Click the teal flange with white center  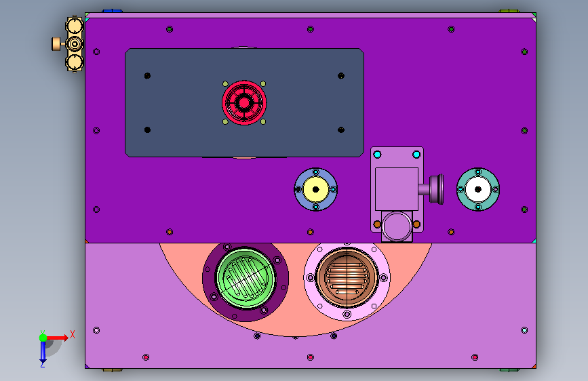[478, 189]
